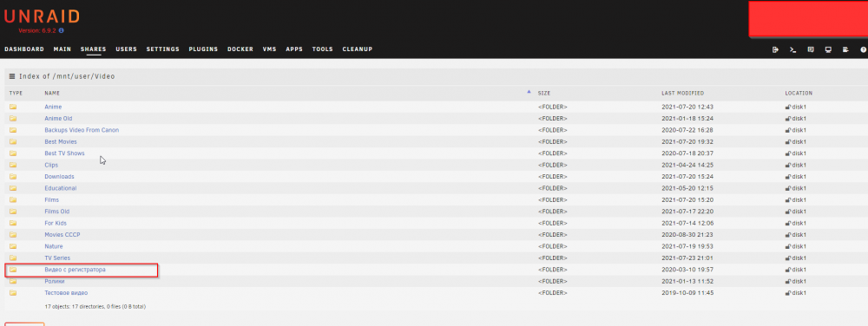
Task: Click the Logout icon in the top bar
Action: pyautogui.click(x=775, y=49)
